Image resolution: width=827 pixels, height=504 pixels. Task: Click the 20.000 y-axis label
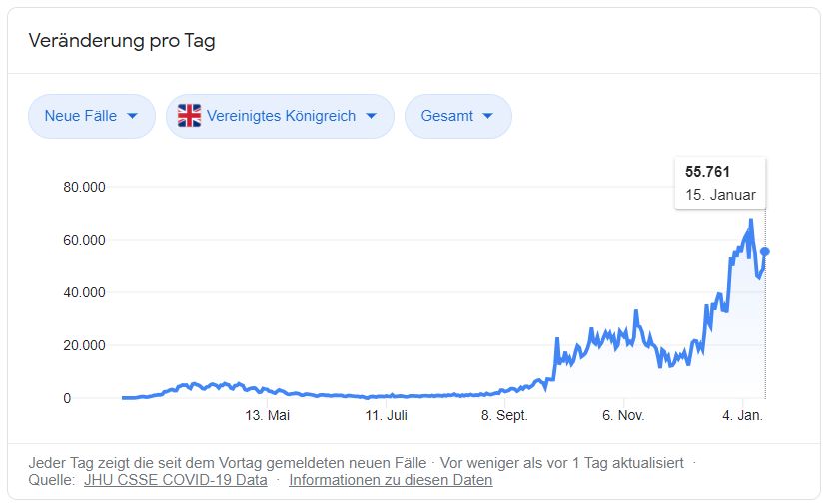pyautogui.click(x=84, y=345)
